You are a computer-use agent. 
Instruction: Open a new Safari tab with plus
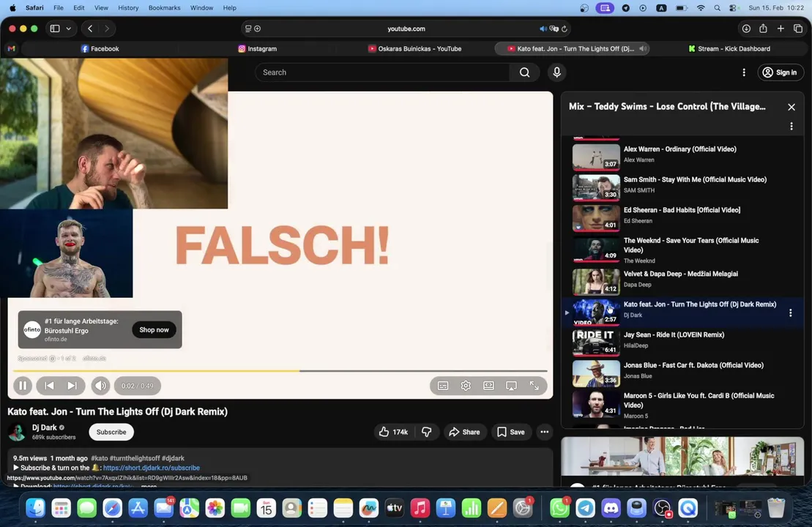781,29
